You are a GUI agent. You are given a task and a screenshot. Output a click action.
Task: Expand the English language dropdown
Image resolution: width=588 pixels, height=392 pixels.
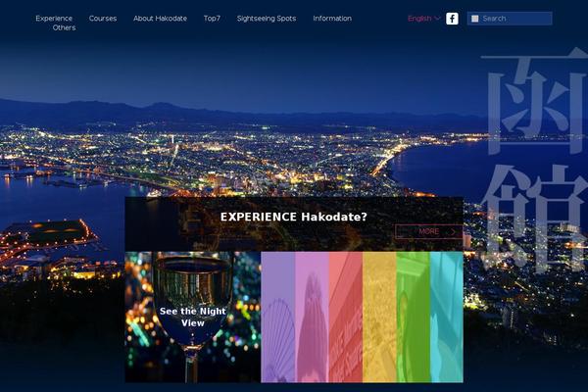point(423,19)
